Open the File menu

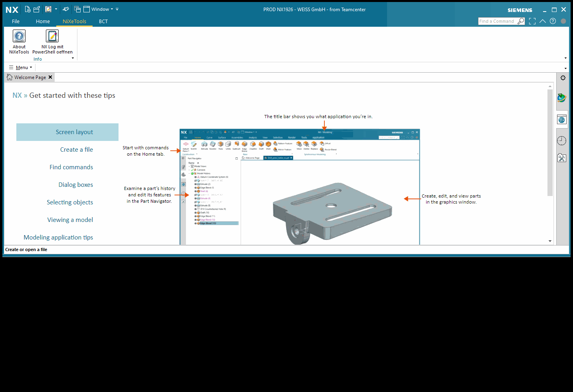[x=16, y=22]
